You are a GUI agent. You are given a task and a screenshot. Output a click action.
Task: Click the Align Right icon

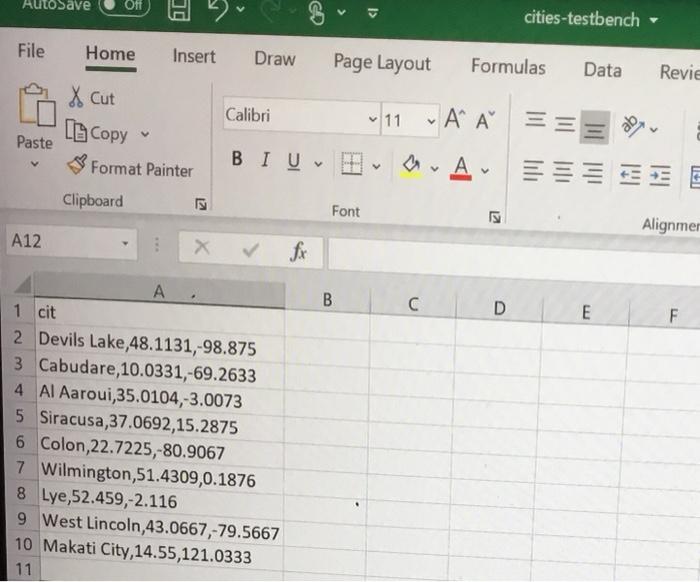click(x=593, y=174)
